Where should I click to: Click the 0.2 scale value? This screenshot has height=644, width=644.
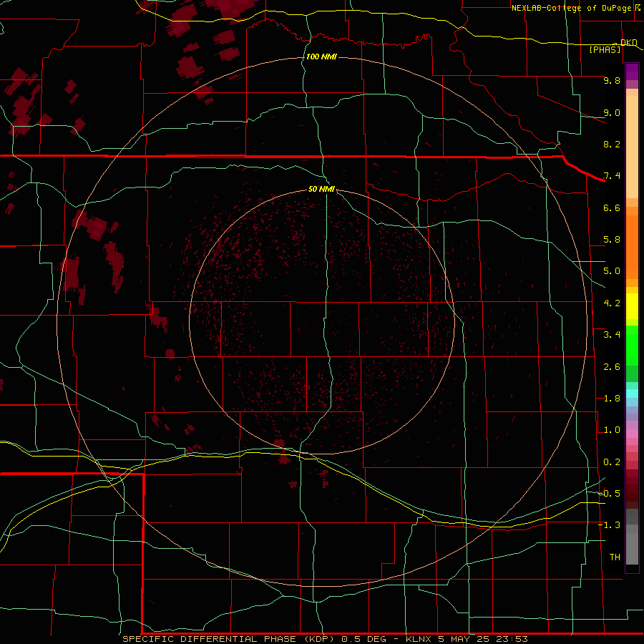click(x=612, y=462)
